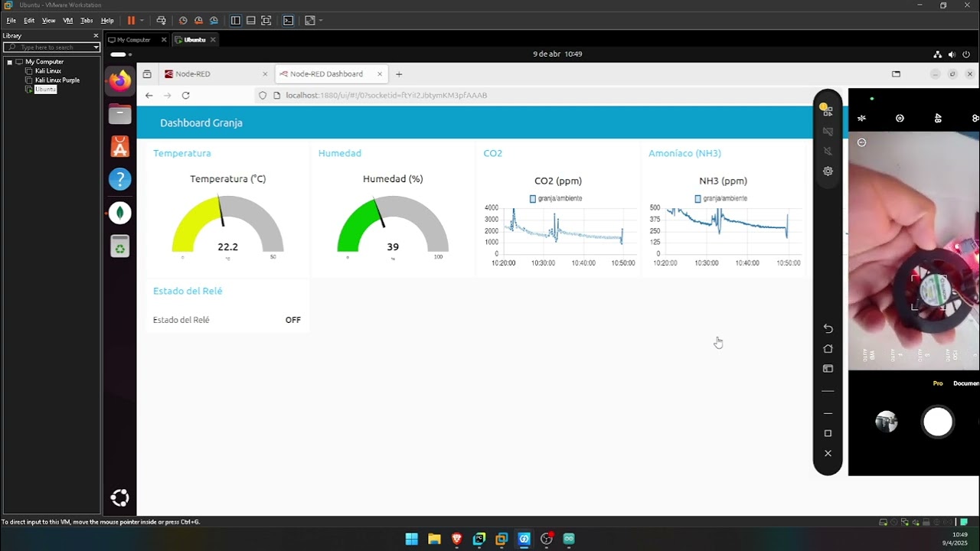Open the Trash from the Ubuntu dock
The image size is (980, 551).
[119, 246]
